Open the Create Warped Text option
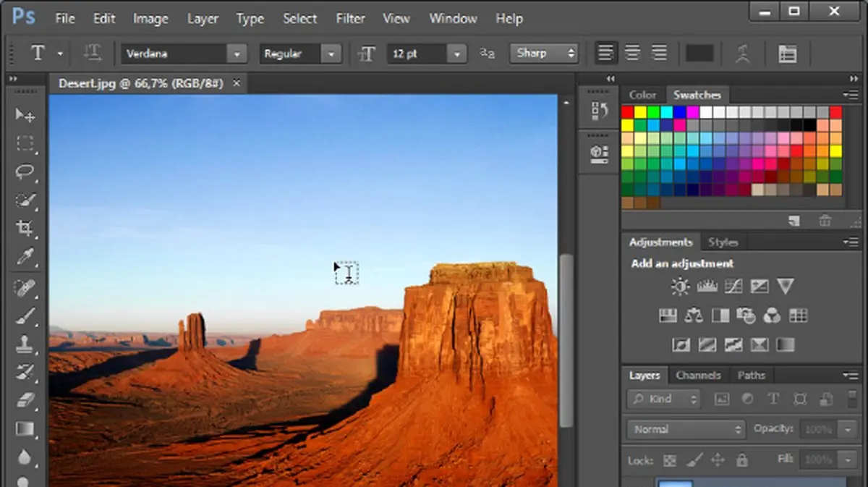This screenshot has width=868, height=487. point(742,54)
